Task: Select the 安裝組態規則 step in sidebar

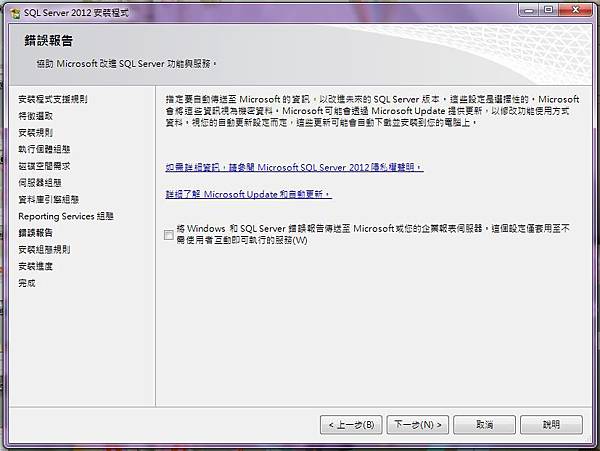Action: click(x=44, y=249)
